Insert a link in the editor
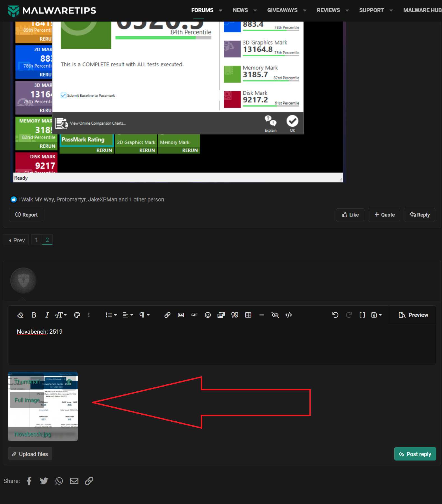The width and height of the screenshot is (442, 504). pyautogui.click(x=167, y=315)
